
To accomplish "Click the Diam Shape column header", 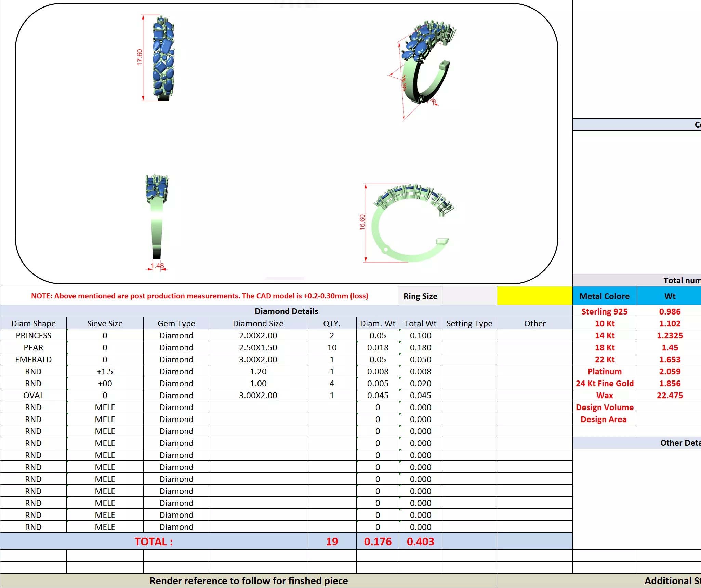I will [34, 323].
